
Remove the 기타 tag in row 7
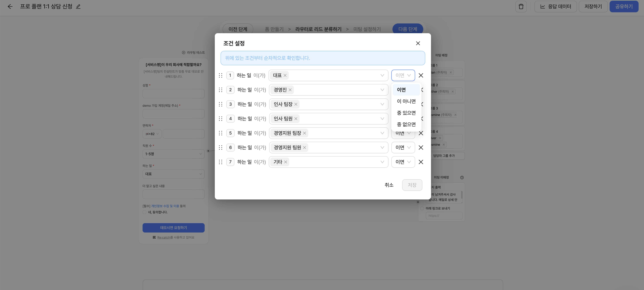[286, 162]
